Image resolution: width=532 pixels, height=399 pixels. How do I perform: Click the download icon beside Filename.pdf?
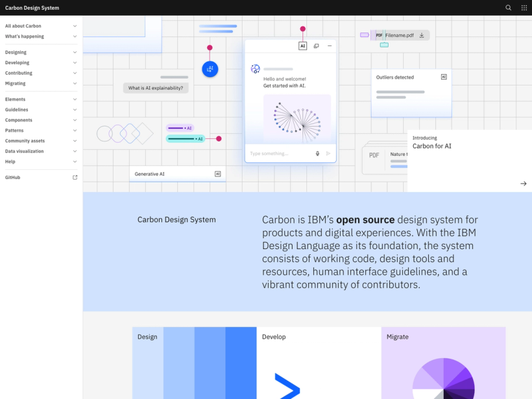click(422, 35)
